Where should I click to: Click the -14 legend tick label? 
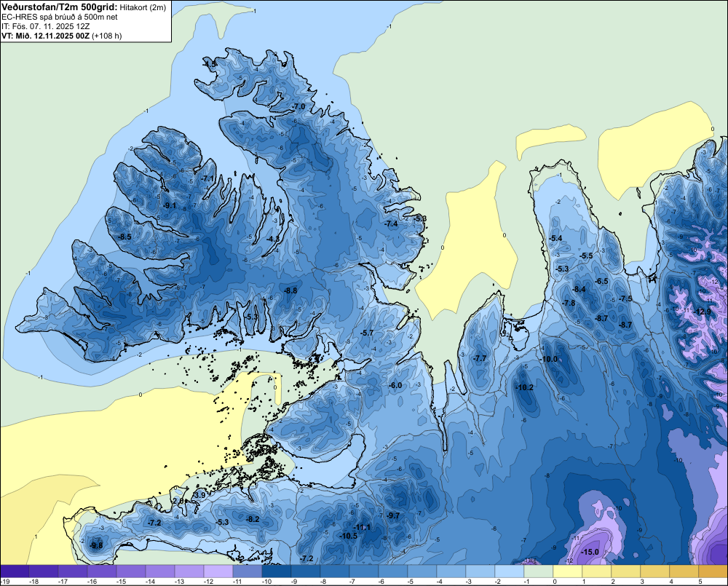pos(150,582)
